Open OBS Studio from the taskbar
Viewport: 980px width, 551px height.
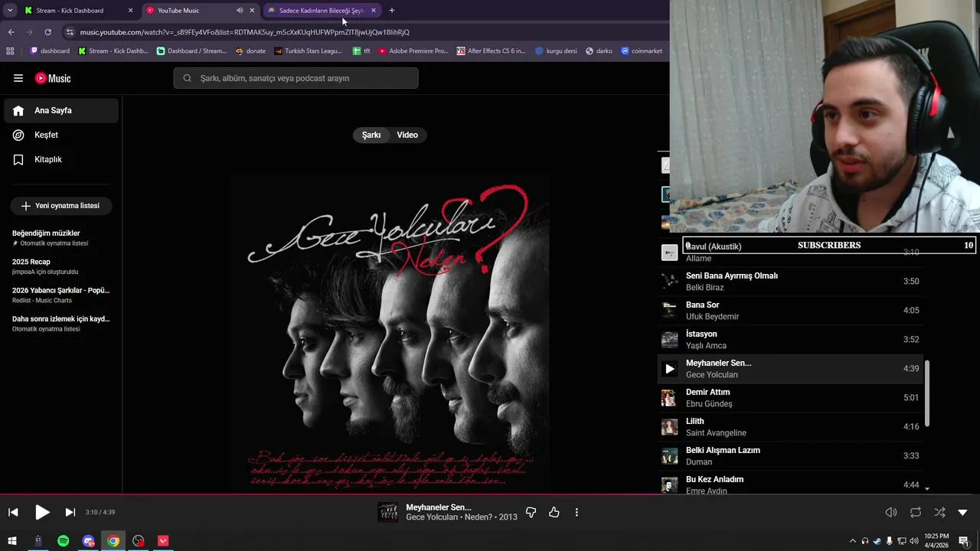click(139, 541)
